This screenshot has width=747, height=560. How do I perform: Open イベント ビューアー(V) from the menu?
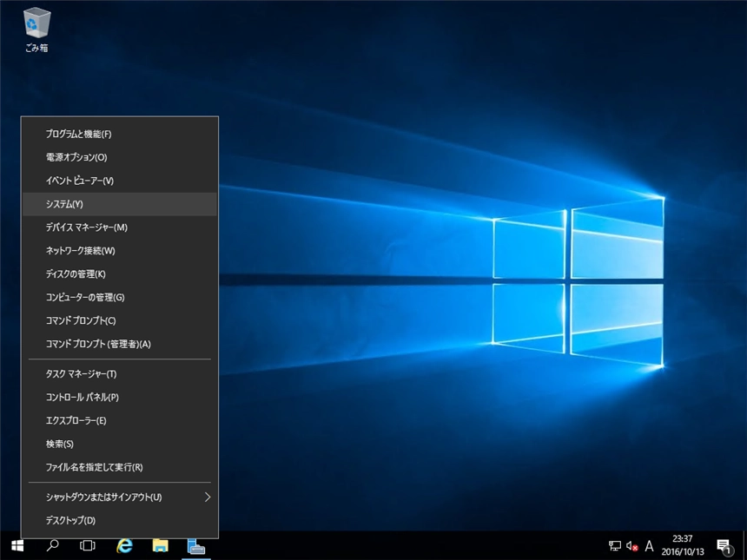[x=120, y=181]
